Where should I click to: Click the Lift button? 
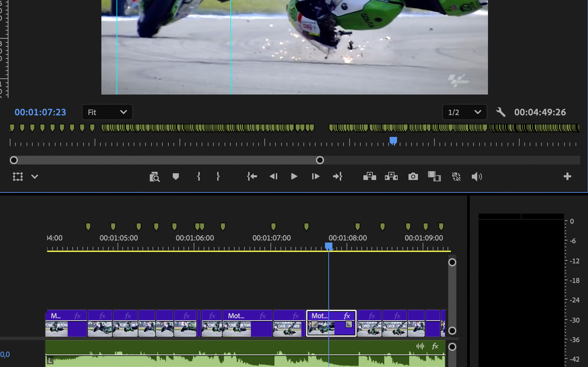coord(370,177)
